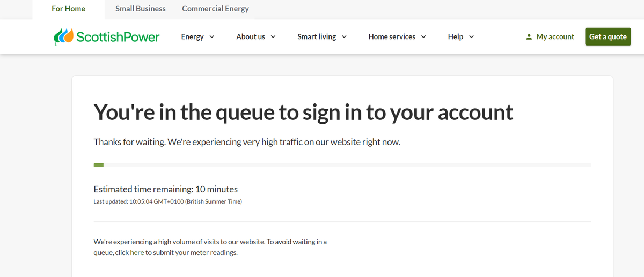Expand the Energy chevron arrow

pyautogui.click(x=211, y=36)
